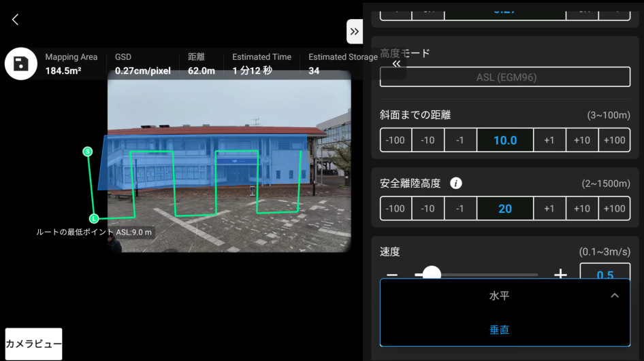644x361 pixels.
Task: Choose 垂直 option in the dropdown
Action: [500, 330]
